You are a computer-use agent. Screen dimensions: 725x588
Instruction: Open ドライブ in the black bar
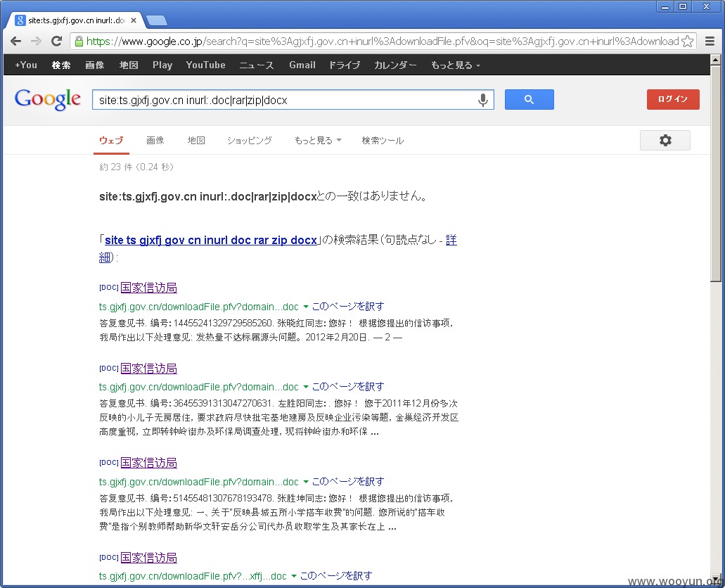pos(345,65)
